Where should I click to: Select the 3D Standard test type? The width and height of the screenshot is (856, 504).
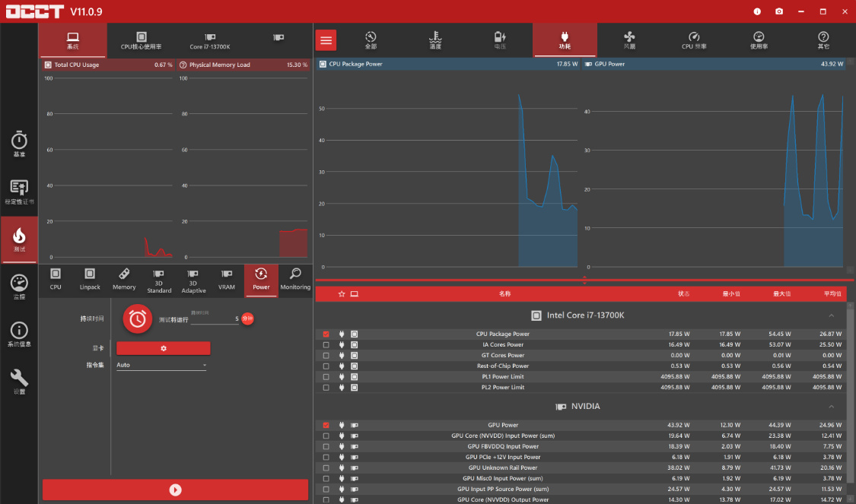tap(159, 281)
